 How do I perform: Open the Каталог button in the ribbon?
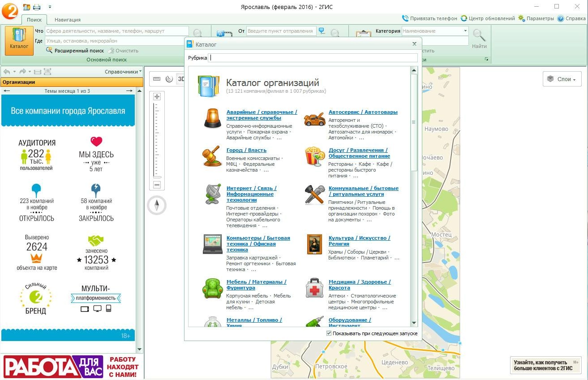point(19,40)
